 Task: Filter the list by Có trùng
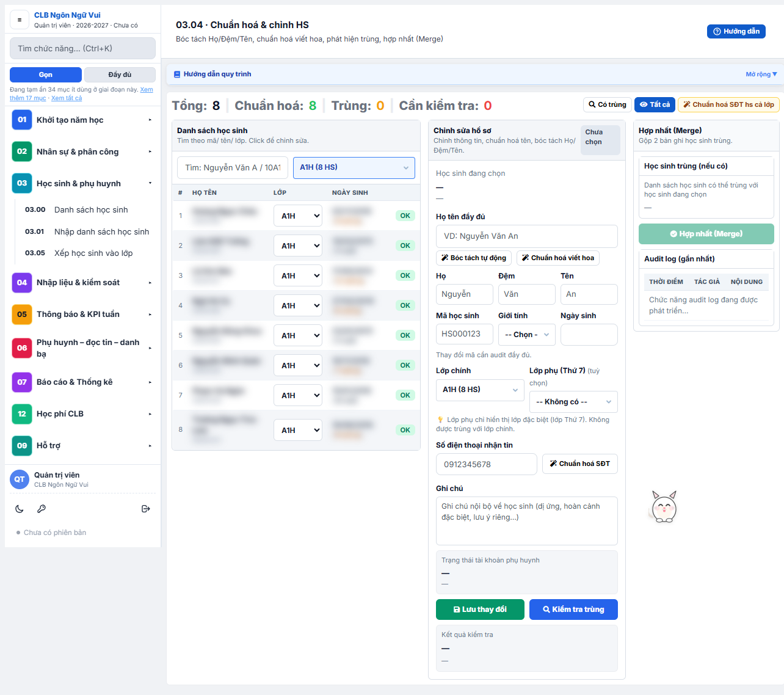pyautogui.click(x=607, y=104)
